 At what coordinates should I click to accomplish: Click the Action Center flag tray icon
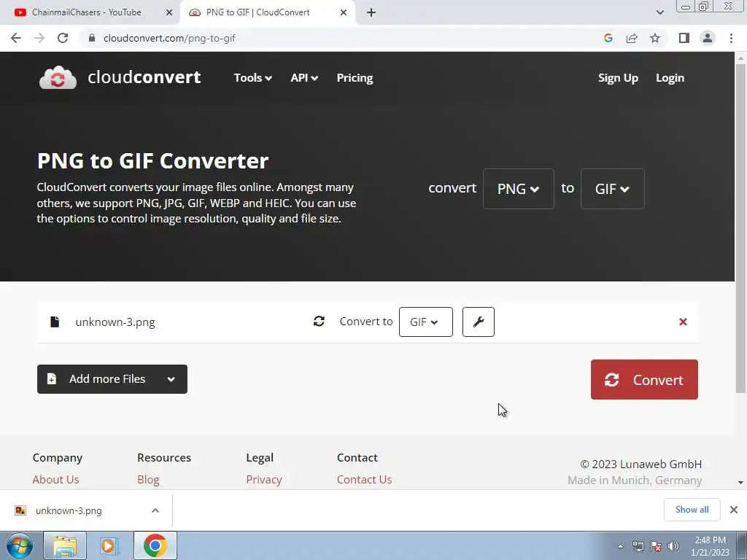click(656, 546)
